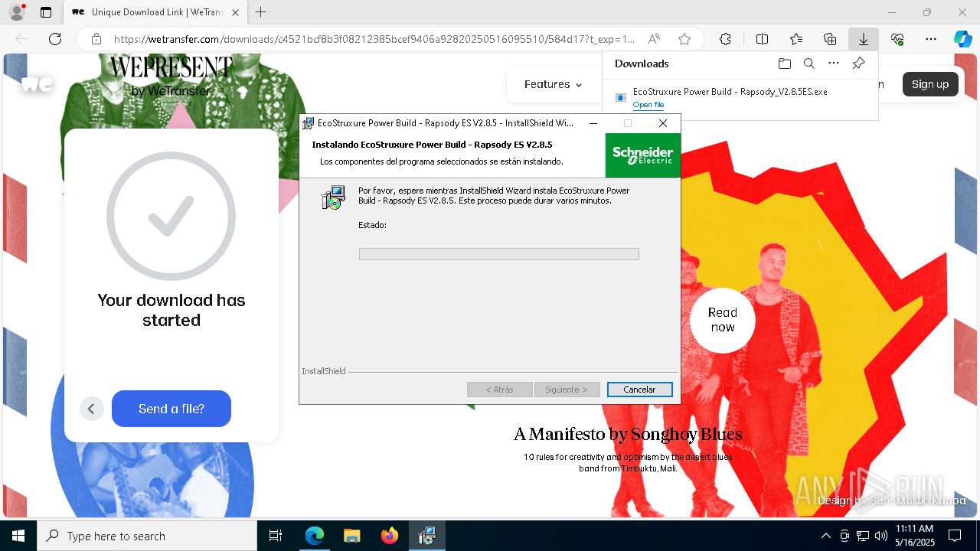Open file link for downloaded exe
Screen dimensions: 980x551
tap(648, 105)
